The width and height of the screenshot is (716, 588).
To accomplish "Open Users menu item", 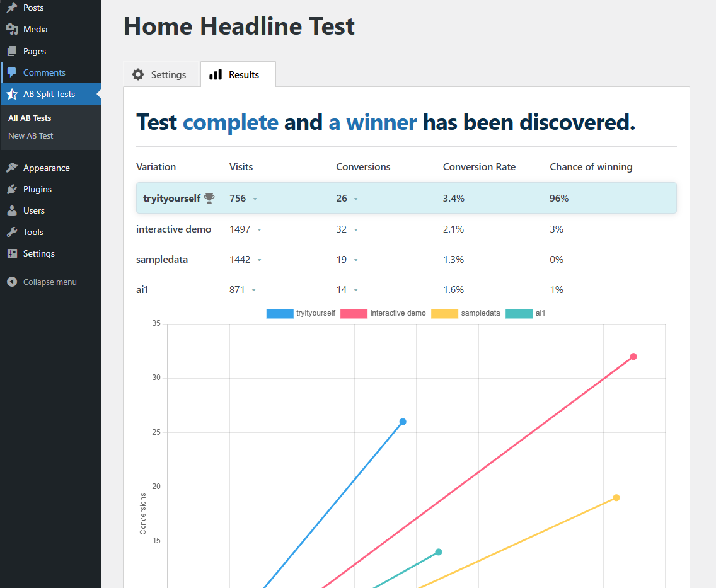I will pos(50,210).
